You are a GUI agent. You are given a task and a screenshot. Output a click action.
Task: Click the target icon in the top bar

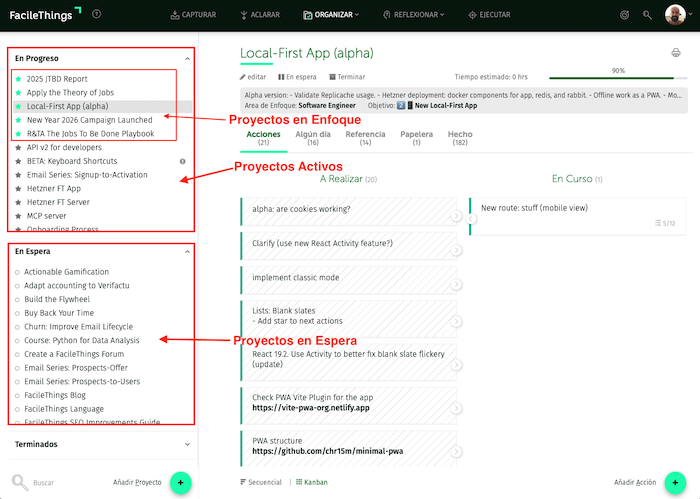[x=625, y=15]
